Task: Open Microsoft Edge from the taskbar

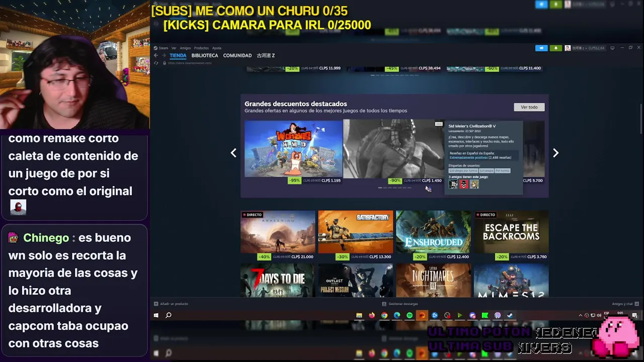Action: 397,315
